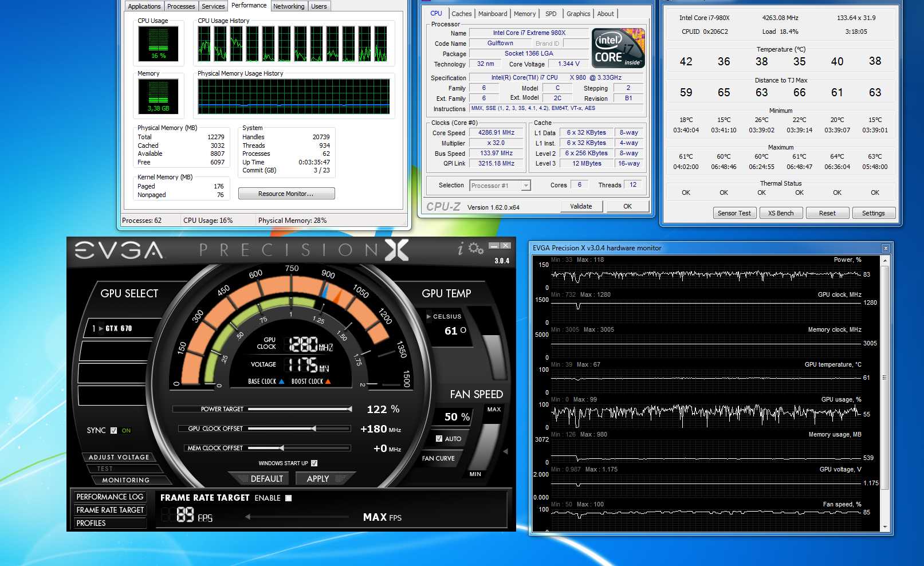The image size is (924, 566).
Task: Switch to Applications tab in Task Manager
Action: click(x=144, y=6)
